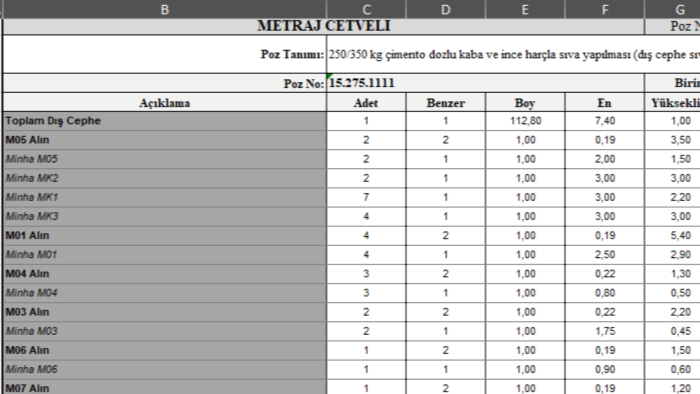Select the M04 Alın row label
The image size is (700, 394).
tap(165, 274)
